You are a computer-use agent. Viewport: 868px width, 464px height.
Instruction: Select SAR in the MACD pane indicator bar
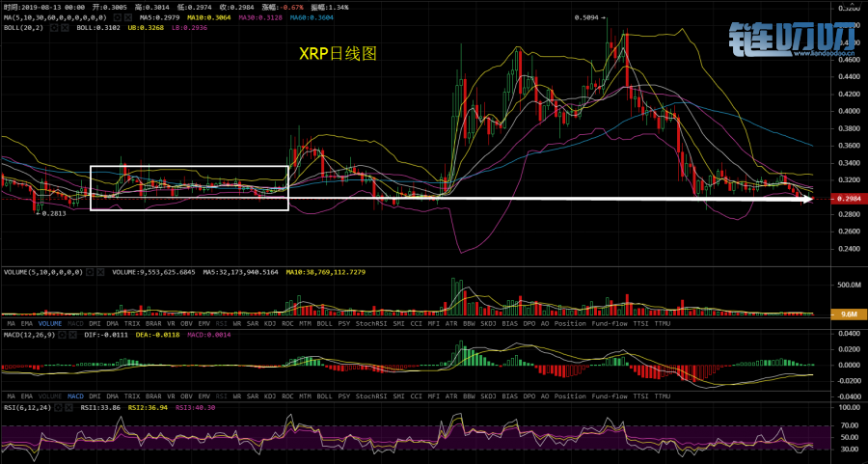tap(253, 396)
